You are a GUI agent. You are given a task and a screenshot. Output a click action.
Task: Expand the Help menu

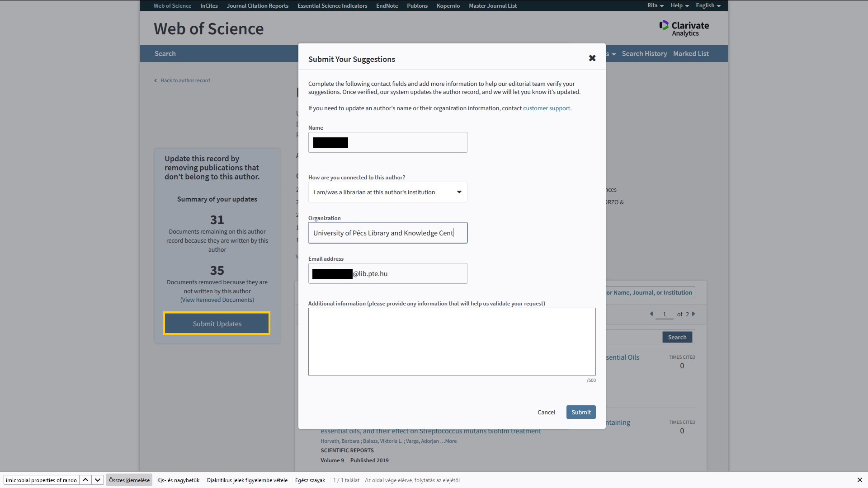pyautogui.click(x=679, y=5)
